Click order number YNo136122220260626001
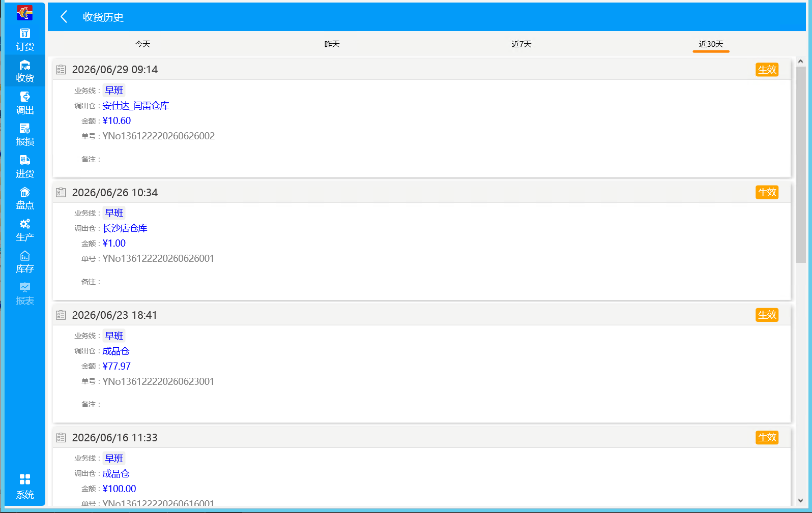The height and width of the screenshot is (513, 812). [x=158, y=258]
